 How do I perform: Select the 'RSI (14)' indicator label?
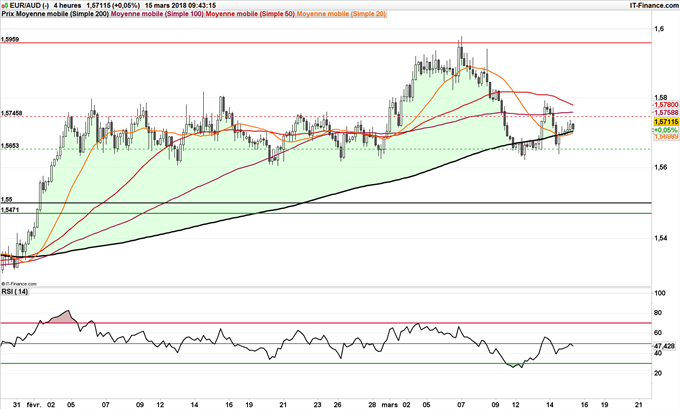14,291
